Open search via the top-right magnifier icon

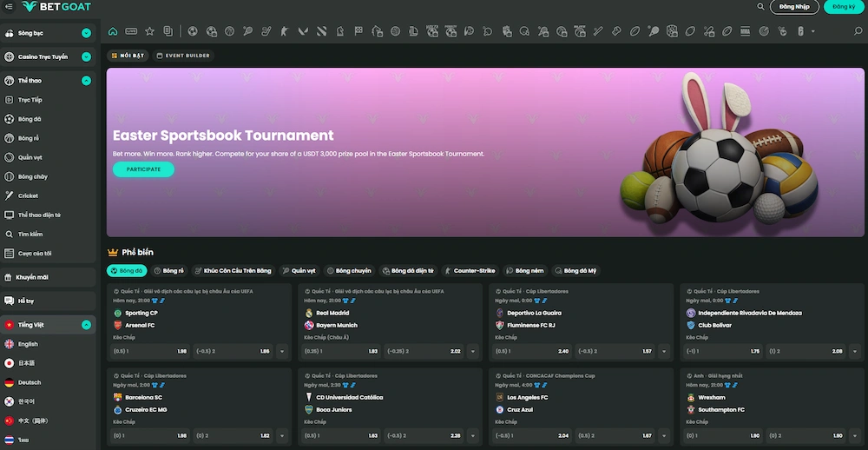[760, 7]
